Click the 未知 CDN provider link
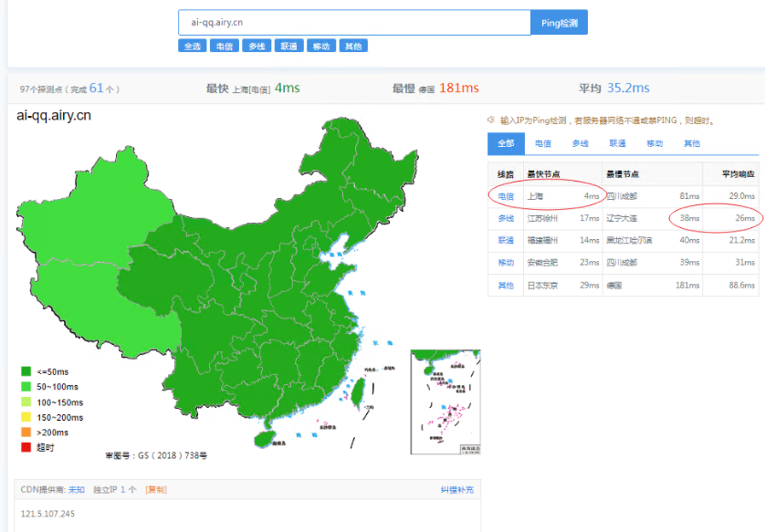Screen dimensions: 765x532 point(77,490)
